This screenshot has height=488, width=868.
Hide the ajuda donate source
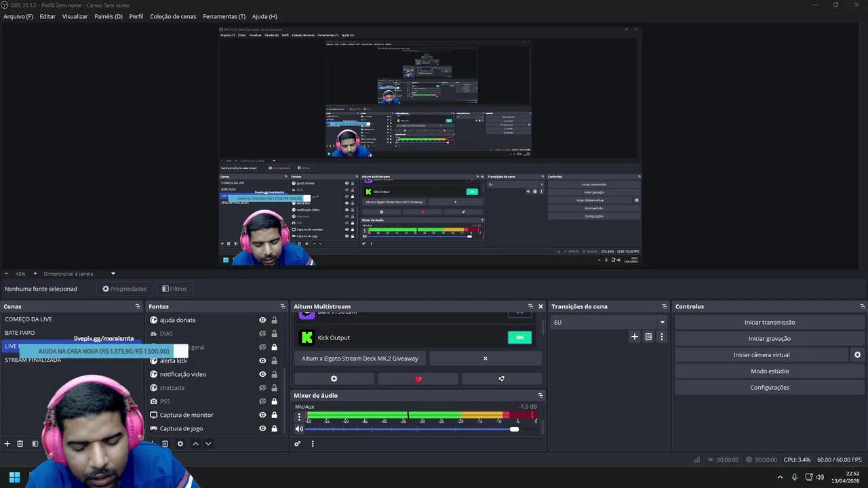[262, 320]
